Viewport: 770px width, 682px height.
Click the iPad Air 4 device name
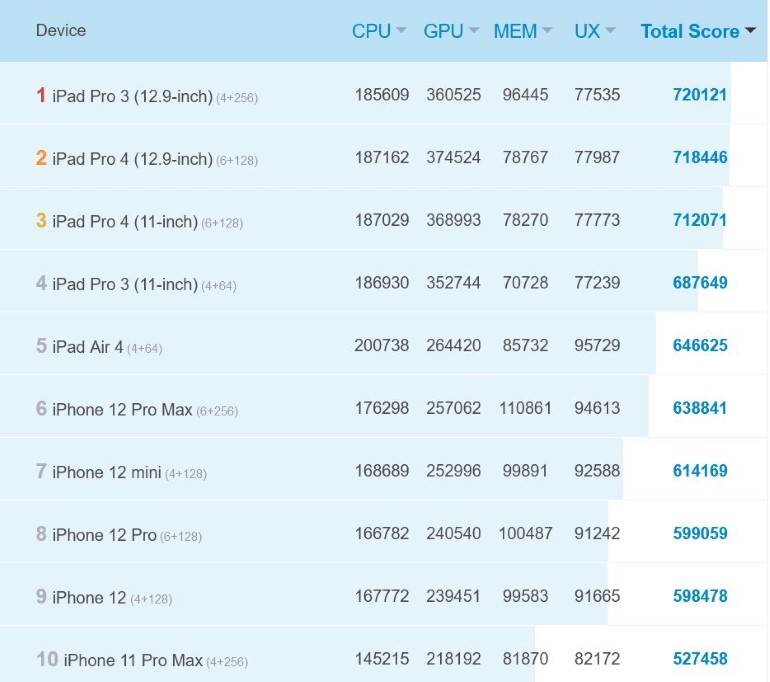tap(88, 347)
